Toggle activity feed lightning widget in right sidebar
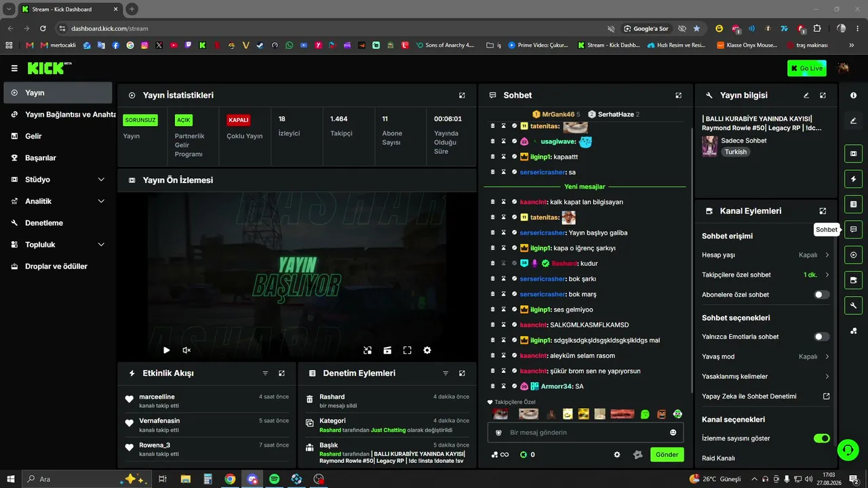868x488 pixels. coord(853,179)
